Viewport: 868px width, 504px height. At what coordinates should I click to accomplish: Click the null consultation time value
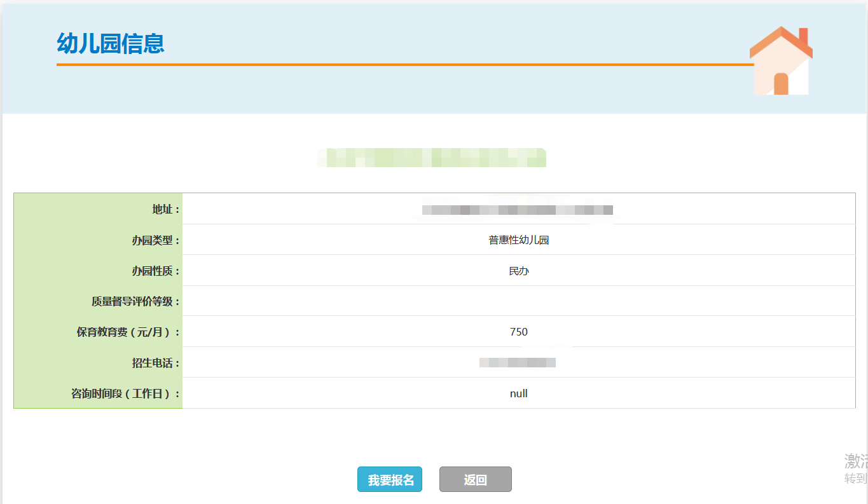pos(518,393)
